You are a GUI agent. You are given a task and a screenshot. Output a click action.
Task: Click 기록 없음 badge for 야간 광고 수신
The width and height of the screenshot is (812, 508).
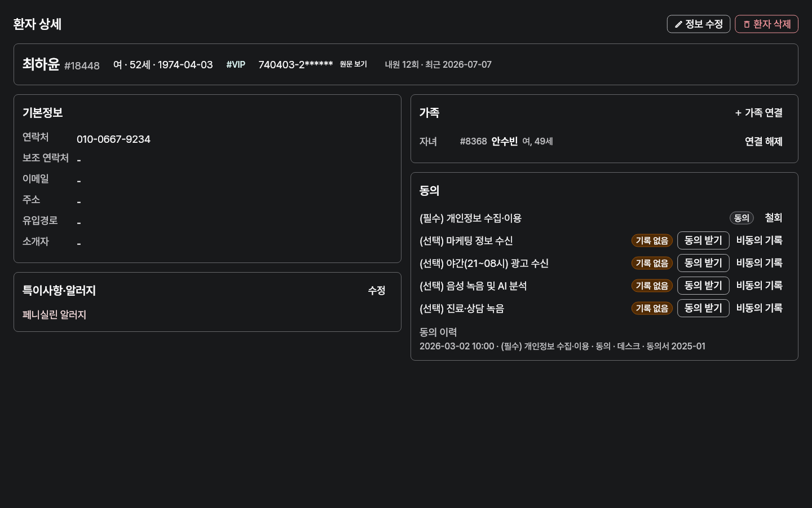tap(652, 263)
